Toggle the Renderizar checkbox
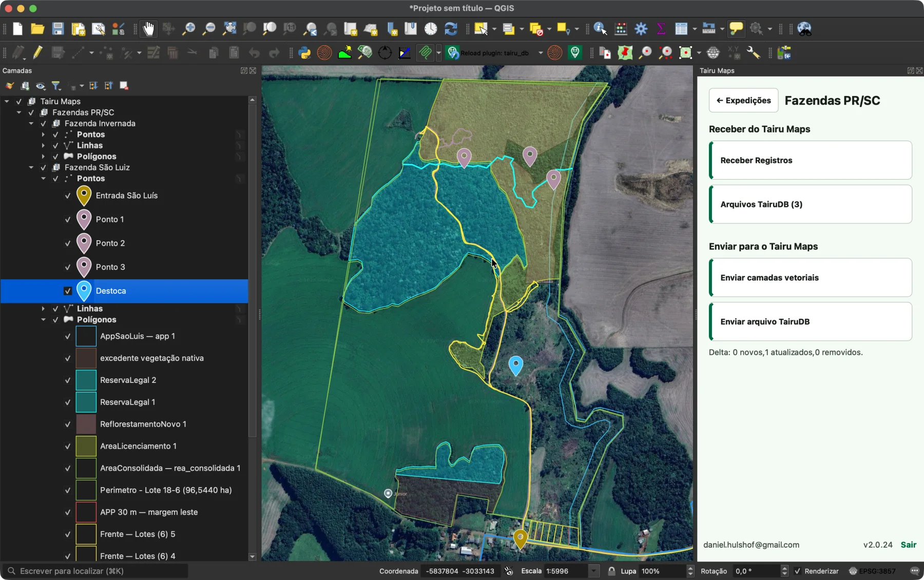 click(797, 571)
